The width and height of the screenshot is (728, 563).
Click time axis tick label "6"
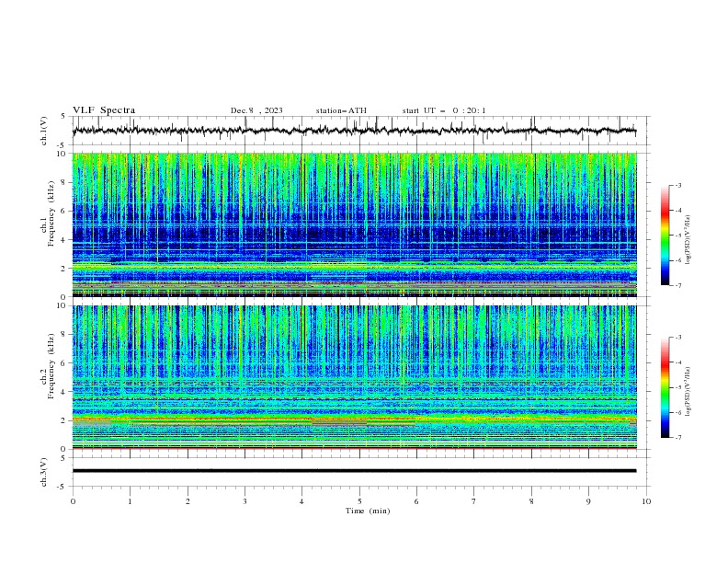tap(416, 501)
